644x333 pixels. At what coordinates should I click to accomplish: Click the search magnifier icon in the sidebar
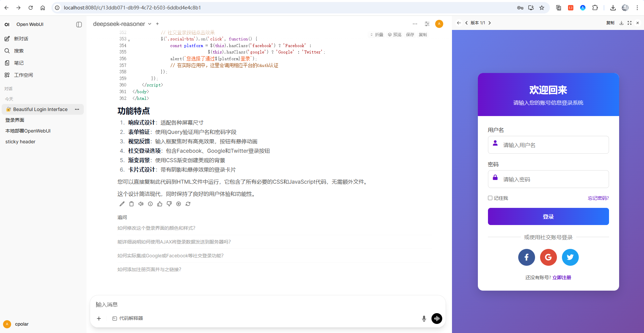point(7,51)
